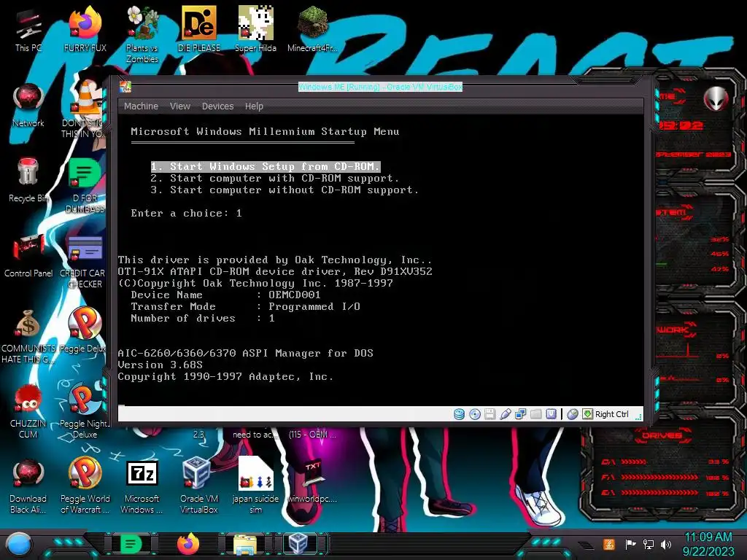Click the volume speaker tray icon
The image size is (747, 560).
coord(666,544)
